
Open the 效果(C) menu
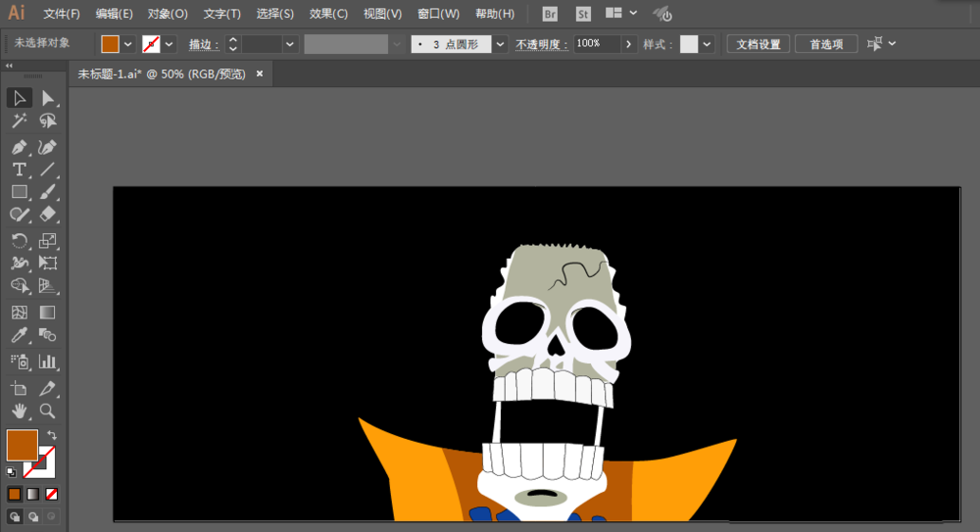pyautogui.click(x=328, y=14)
